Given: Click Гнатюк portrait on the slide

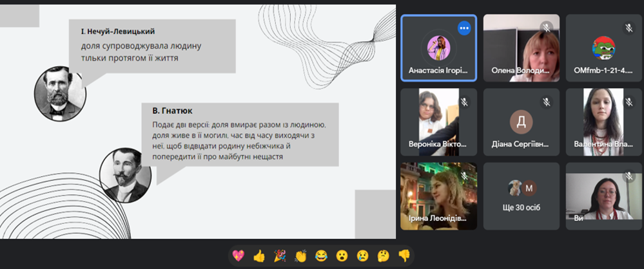Looking at the screenshot, I should click(125, 175).
